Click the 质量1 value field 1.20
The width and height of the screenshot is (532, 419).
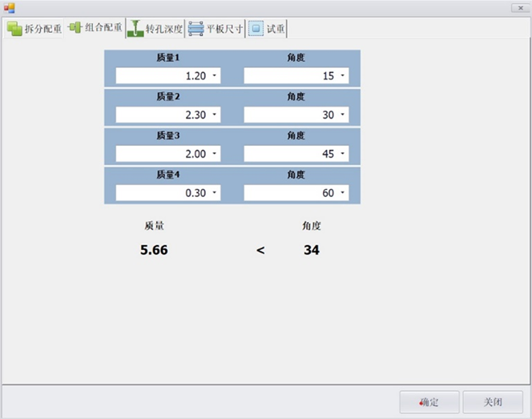168,75
